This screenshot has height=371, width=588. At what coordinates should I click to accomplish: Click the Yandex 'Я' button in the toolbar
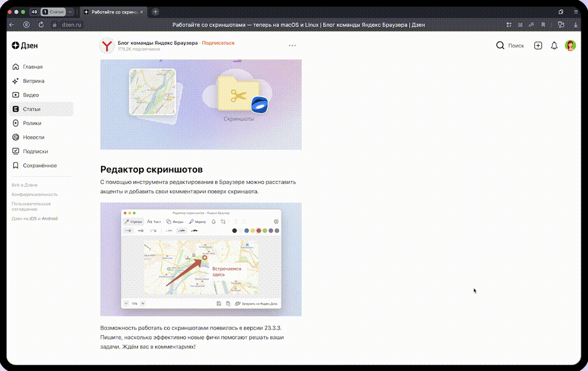26,25
